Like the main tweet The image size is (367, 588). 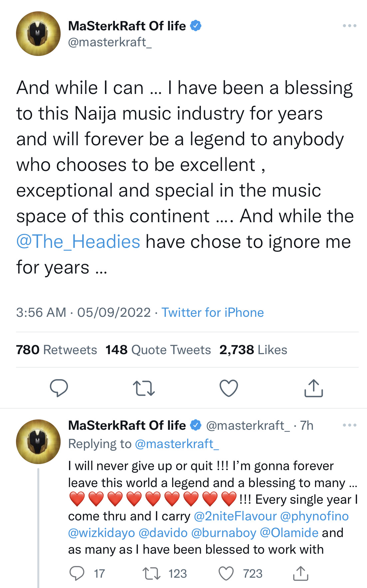(x=229, y=388)
